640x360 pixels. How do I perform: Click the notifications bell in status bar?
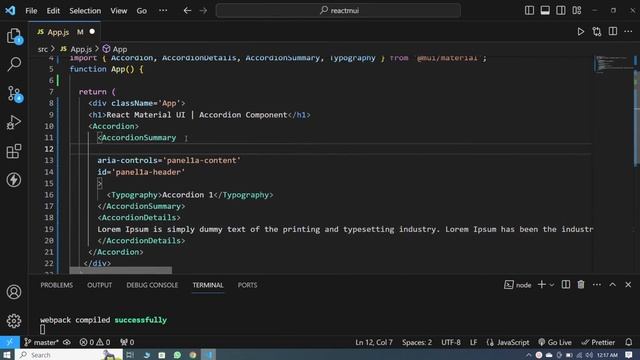pyautogui.click(x=629, y=342)
